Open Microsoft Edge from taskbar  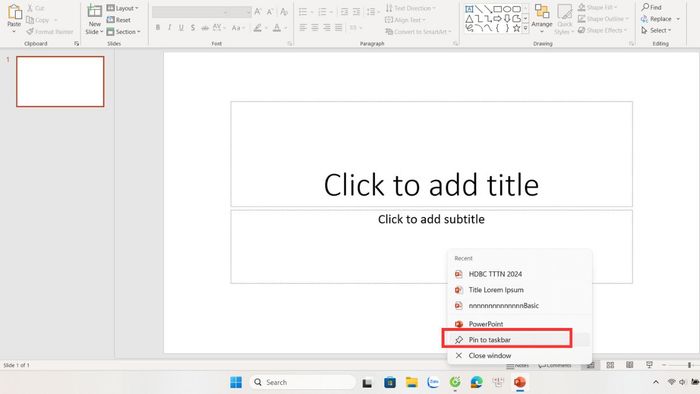476,382
